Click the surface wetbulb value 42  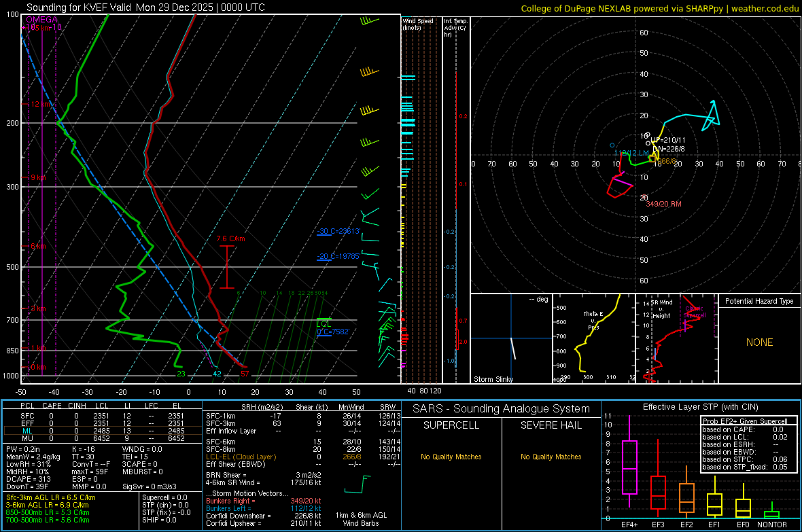(x=217, y=374)
